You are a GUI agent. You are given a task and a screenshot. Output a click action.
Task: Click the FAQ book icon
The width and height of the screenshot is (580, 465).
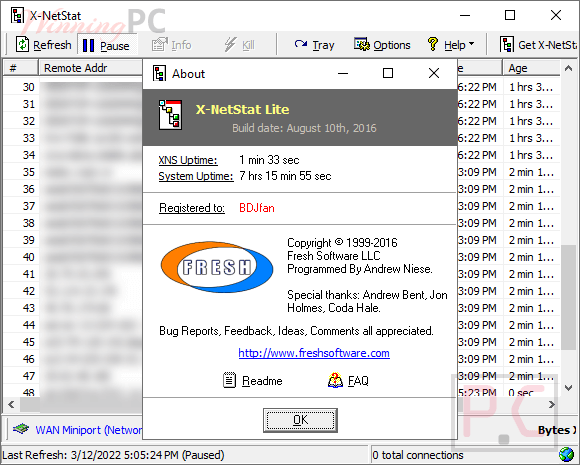click(335, 380)
